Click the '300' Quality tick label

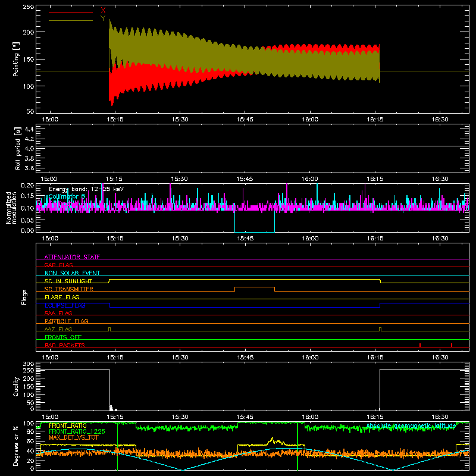click(29, 364)
